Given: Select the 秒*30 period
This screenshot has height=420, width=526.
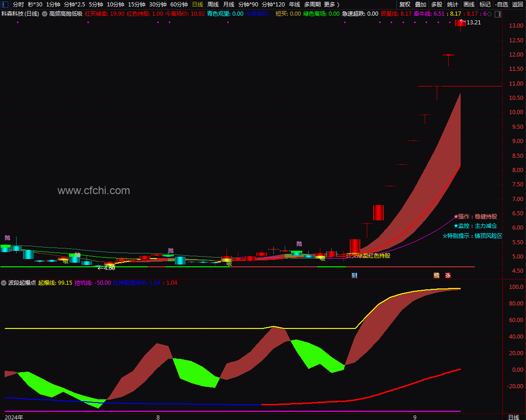Looking at the screenshot, I should pyautogui.click(x=35, y=4).
